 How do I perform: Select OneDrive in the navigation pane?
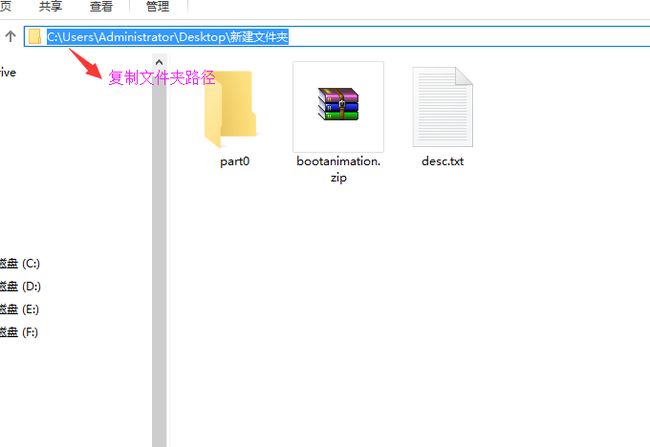8,72
